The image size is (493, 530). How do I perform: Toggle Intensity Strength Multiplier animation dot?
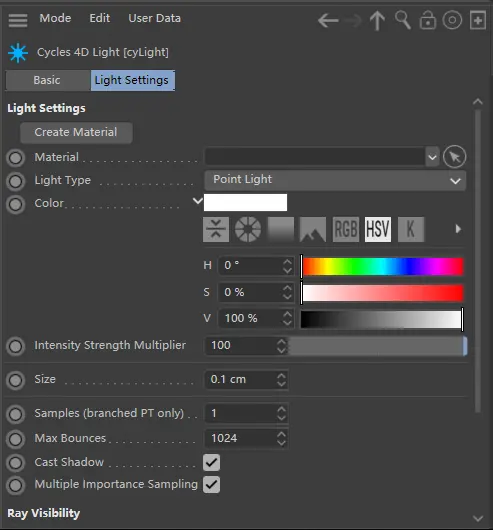click(x=16, y=346)
